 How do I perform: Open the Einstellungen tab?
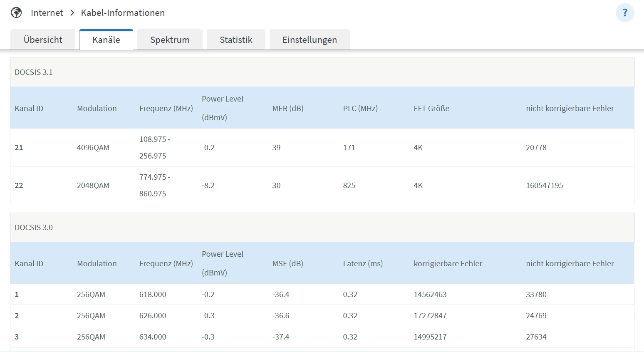point(310,40)
